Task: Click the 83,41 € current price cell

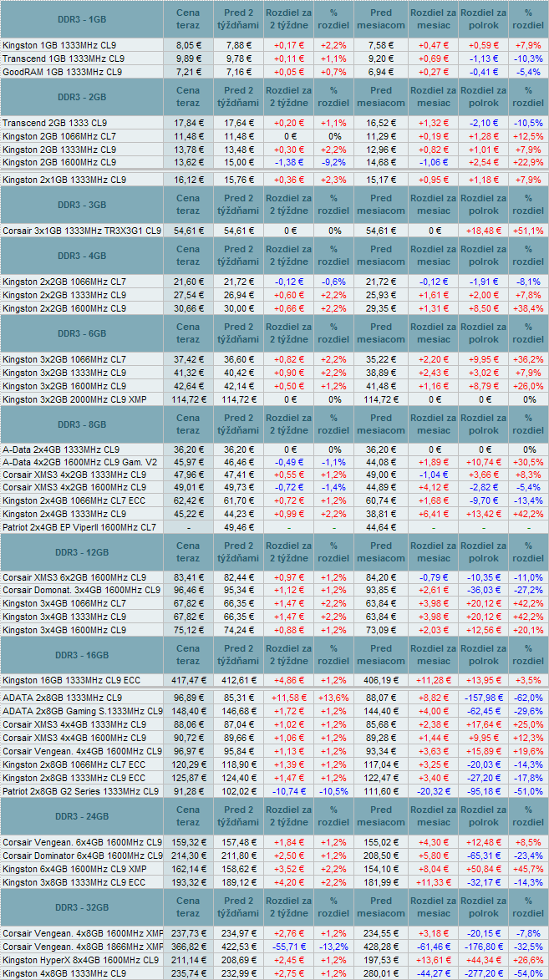Action: click(x=187, y=577)
